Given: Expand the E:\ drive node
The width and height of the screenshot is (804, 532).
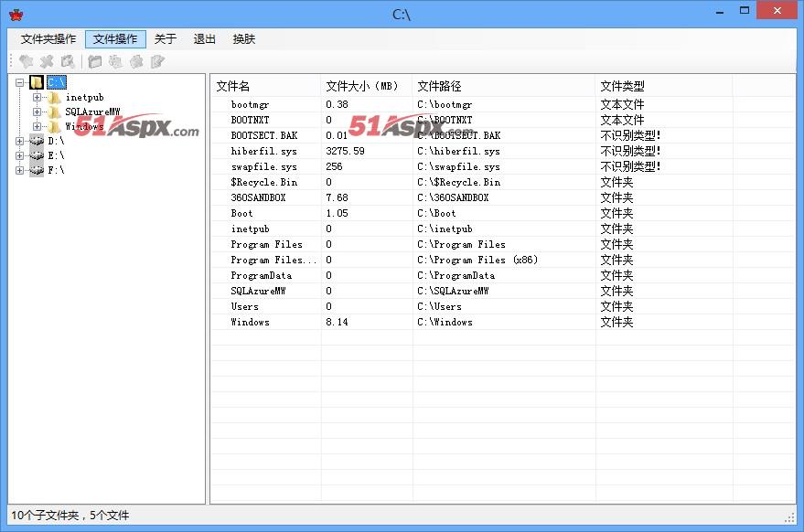Looking at the screenshot, I should [19, 155].
